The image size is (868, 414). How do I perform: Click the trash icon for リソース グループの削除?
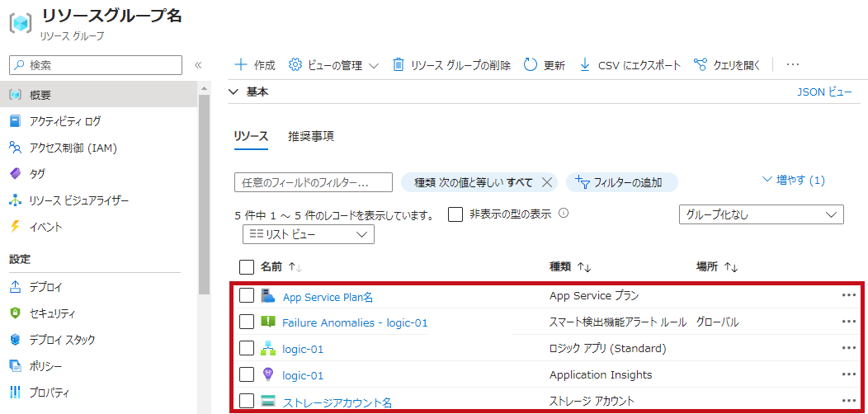pyautogui.click(x=399, y=65)
